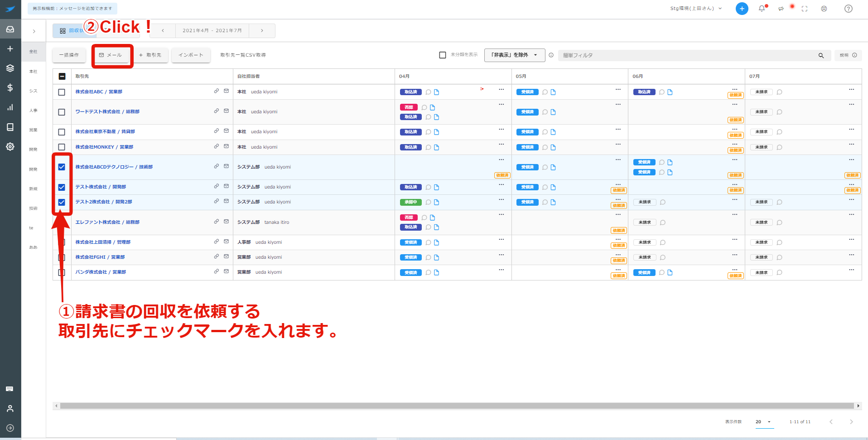Open the user profile icon in sidebar
Image resolution: width=868 pixels, height=440 pixels.
click(x=10, y=409)
